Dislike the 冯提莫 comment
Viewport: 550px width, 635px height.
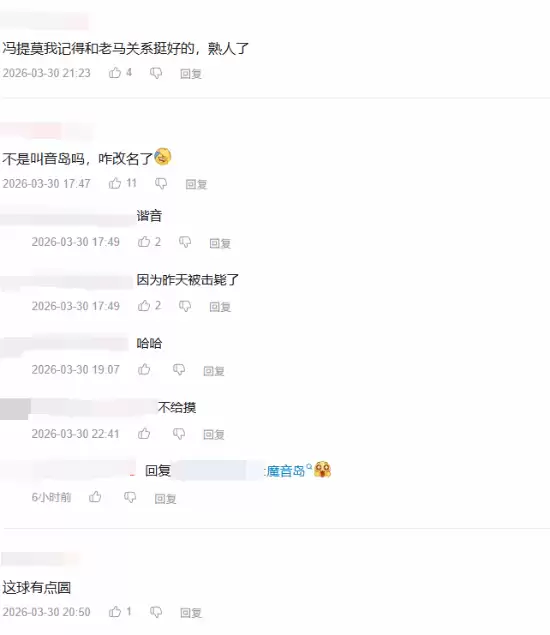pyautogui.click(x=156, y=73)
